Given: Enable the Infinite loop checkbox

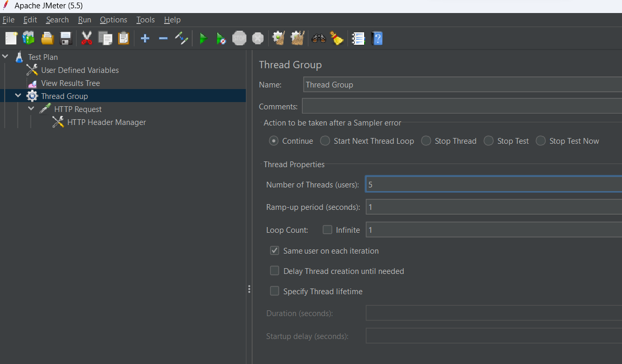Looking at the screenshot, I should [327, 230].
